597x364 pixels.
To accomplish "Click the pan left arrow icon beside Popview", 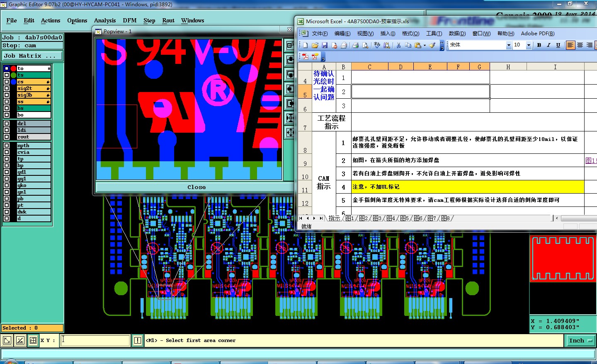I will 290,89.
